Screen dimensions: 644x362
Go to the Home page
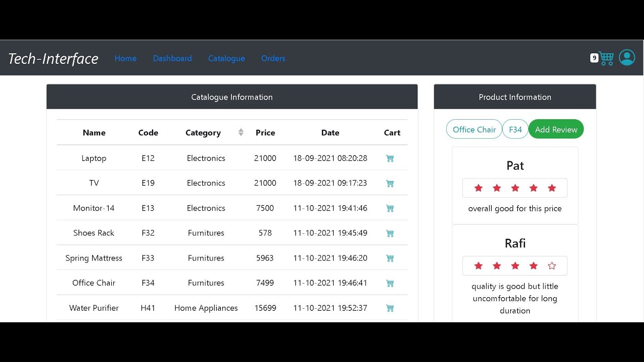point(125,58)
